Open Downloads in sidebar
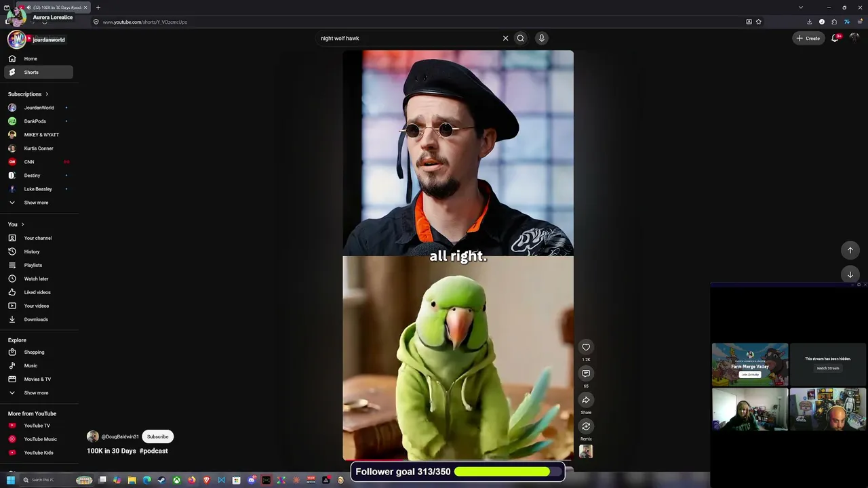Image resolution: width=868 pixels, height=488 pixels. click(x=39, y=319)
